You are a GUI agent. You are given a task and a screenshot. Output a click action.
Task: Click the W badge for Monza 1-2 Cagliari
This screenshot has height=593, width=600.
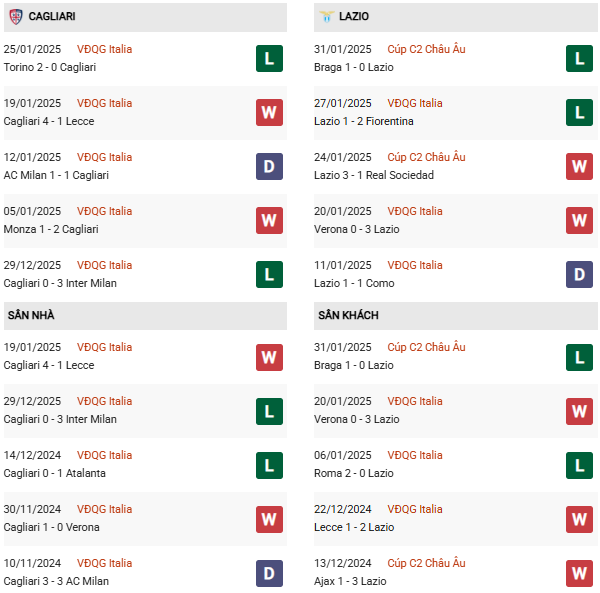pyautogui.click(x=269, y=220)
